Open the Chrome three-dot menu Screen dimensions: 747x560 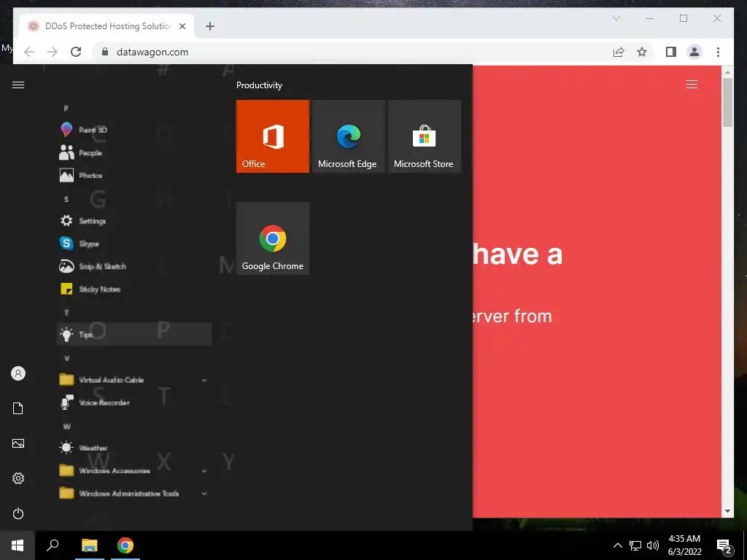click(718, 52)
